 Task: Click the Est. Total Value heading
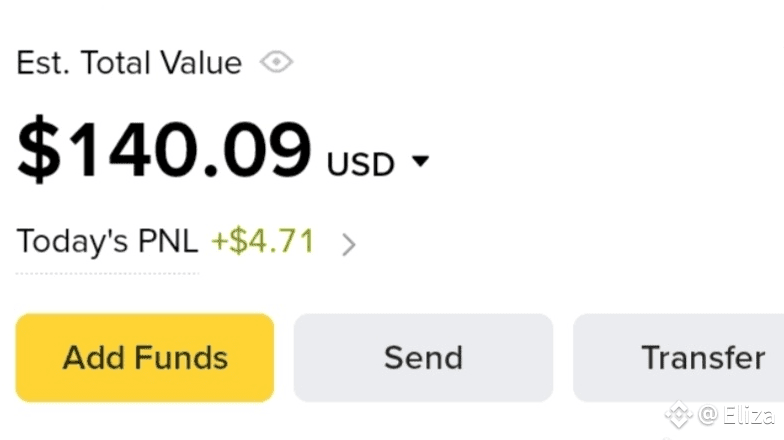click(129, 63)
